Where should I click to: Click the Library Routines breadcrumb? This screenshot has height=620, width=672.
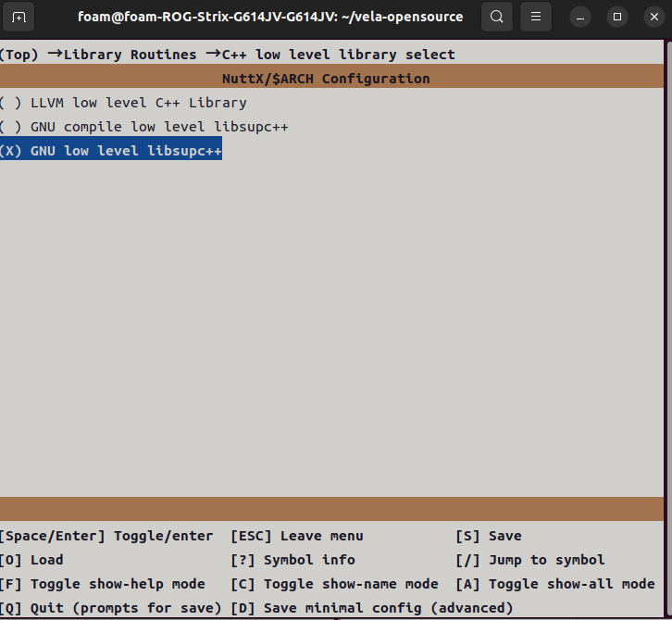(130, 55)
